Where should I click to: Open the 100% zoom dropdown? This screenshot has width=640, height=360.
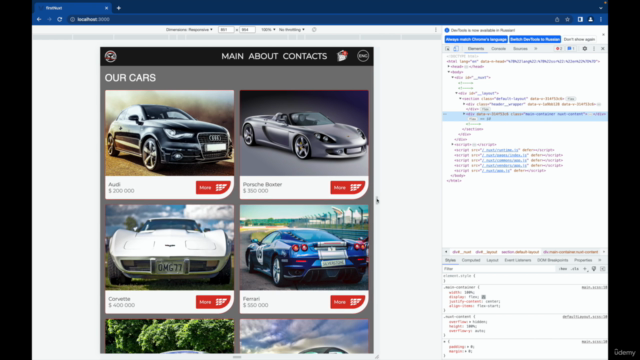(x=268, y=30)
